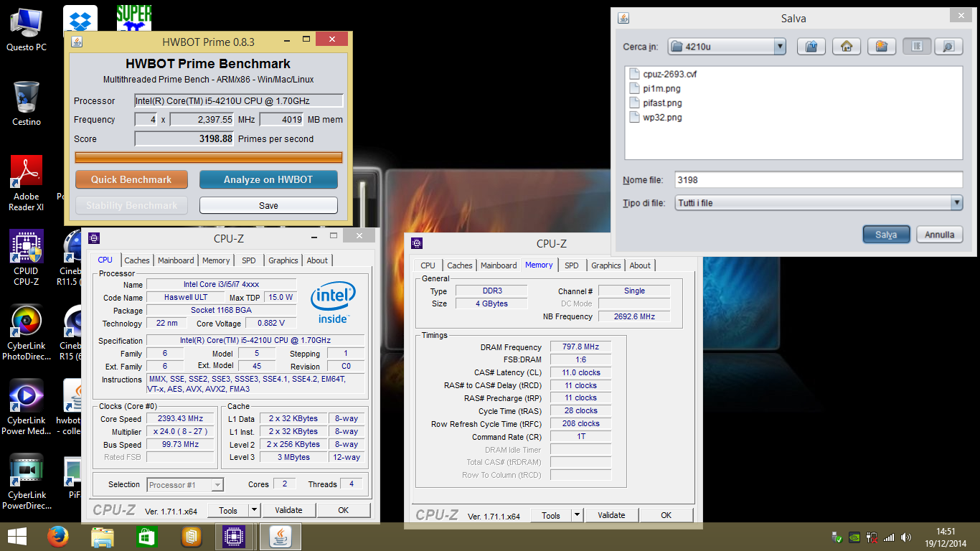Click the 3198.88 score field
Screen dimensions: 980x551
pyautogui.click(x=184, y=138)
